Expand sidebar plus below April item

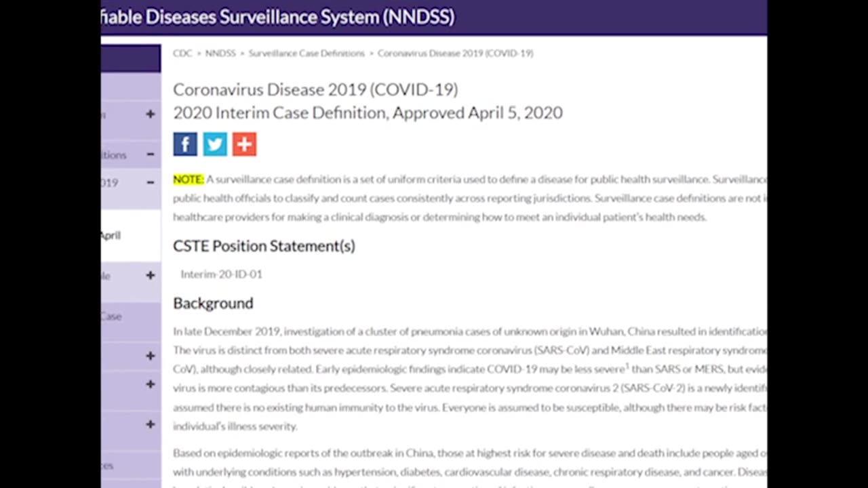[151, 275]
